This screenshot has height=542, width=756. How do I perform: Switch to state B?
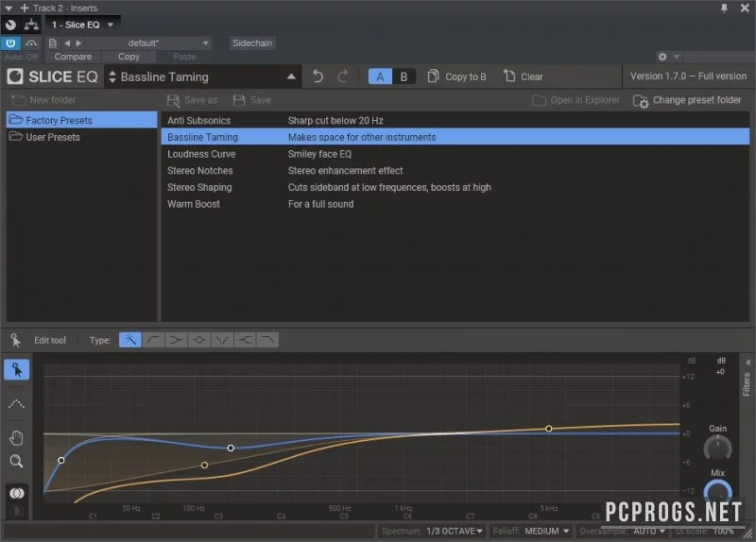pos(404,76)
